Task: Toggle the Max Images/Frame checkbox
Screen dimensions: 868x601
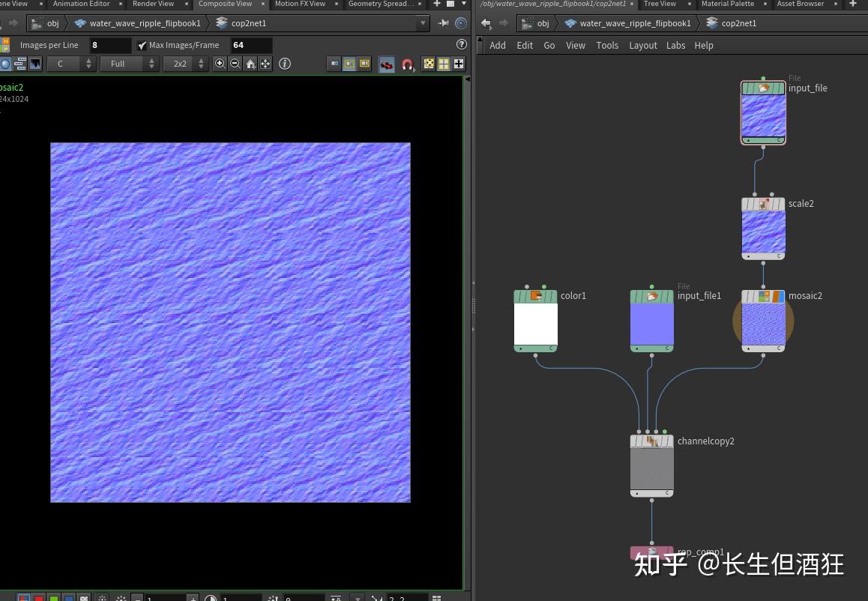Action: [142, 44]
